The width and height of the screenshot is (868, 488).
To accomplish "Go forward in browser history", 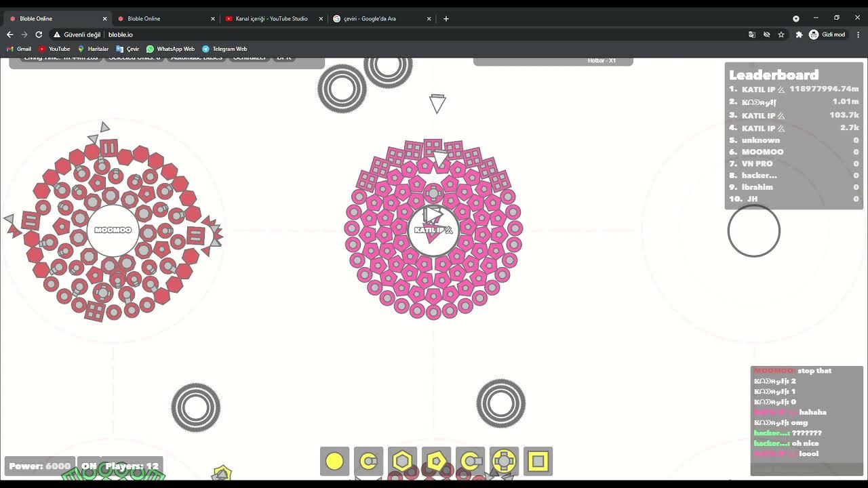I will pyautogui.click(x=24, y=35).
